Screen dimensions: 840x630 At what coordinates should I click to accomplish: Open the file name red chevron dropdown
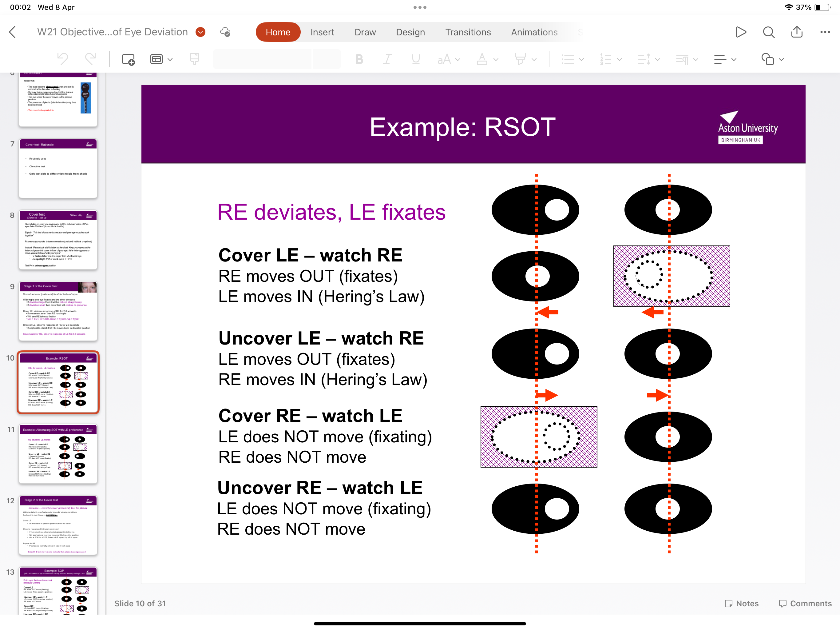point(200,32)
